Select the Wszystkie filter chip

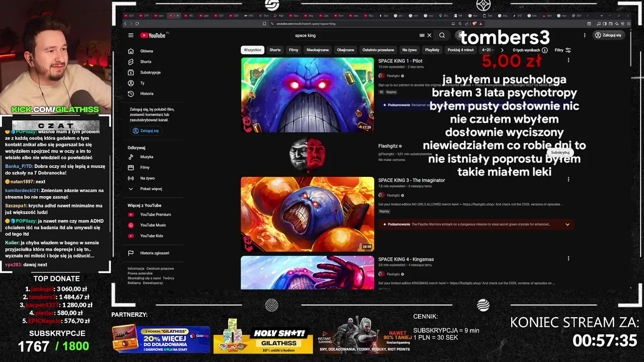[253, 50]
